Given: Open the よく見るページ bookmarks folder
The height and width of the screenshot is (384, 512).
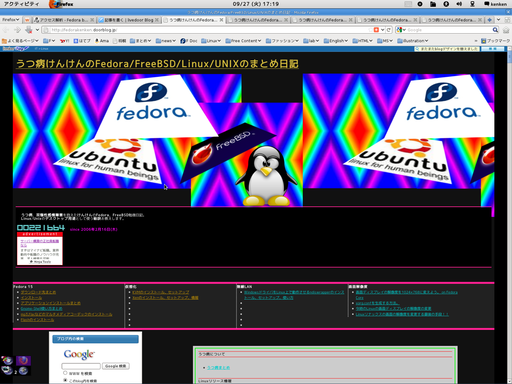Looking at the screenshot, I should tap(20, 41).
